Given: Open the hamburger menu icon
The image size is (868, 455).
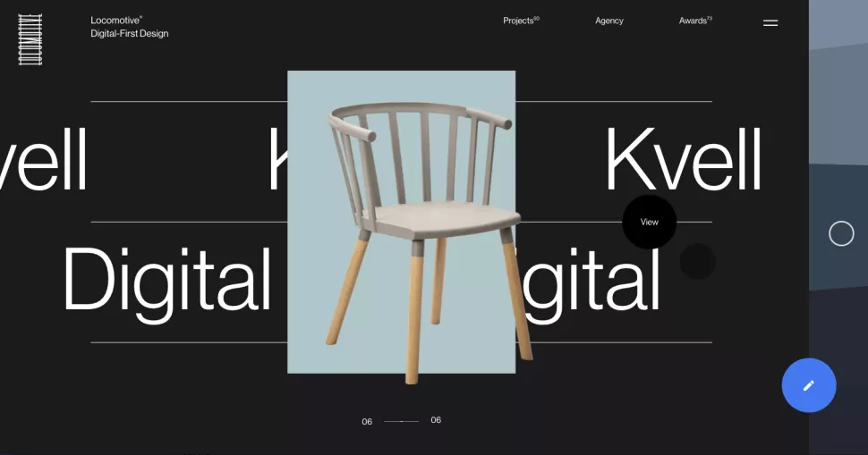Looking at the screenshot, I should (770, 22).
